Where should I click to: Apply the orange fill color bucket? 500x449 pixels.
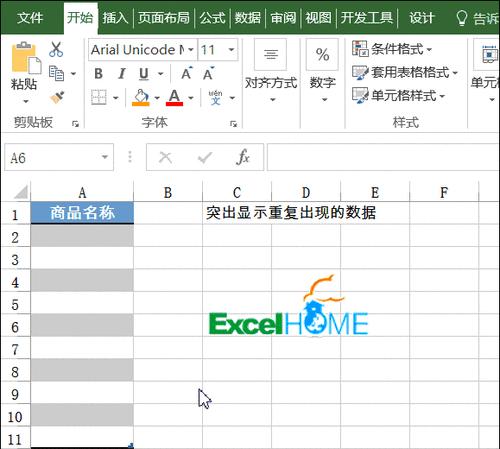(x=141, y=98)
